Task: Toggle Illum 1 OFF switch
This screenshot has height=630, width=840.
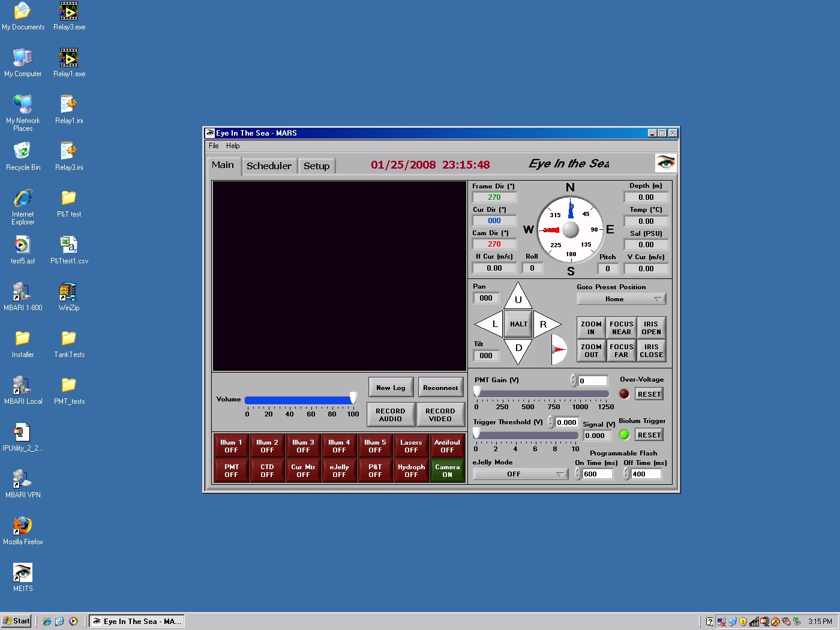Action: [231, 446]
